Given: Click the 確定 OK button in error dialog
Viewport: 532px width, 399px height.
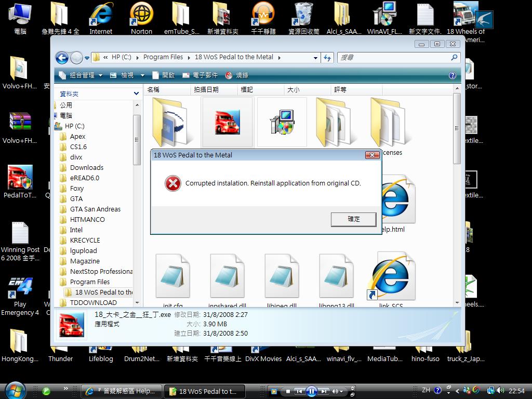Looking at the screenshot, I should pyautogui.click(x=353, y=219).
